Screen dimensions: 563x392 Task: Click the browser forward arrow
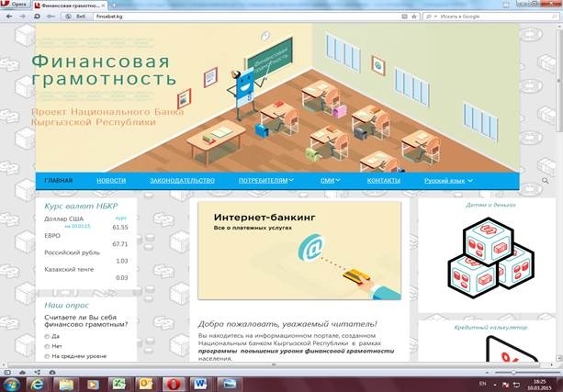click(22, 17)
